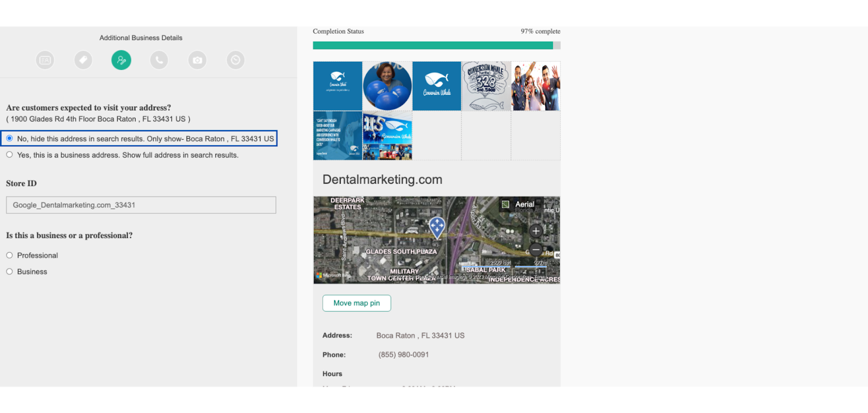Click the '97% complete' status text
Screen dimensions: 868x413
pos(540,31)
